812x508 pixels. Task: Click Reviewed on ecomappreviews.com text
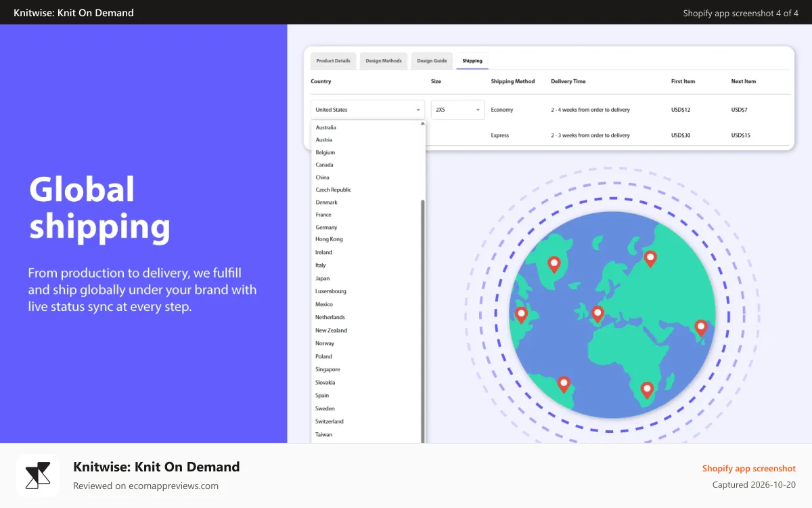point(145,486)
